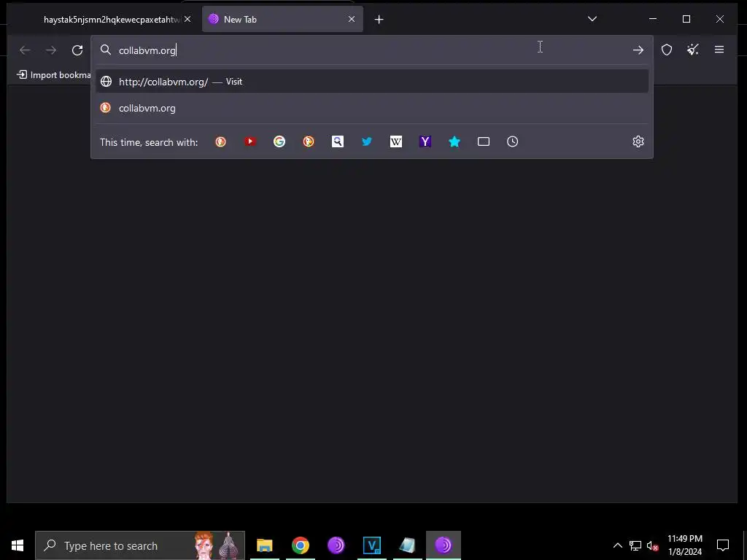
Task: Open the clock showing 11:49 PM
Action: (684, 545)
